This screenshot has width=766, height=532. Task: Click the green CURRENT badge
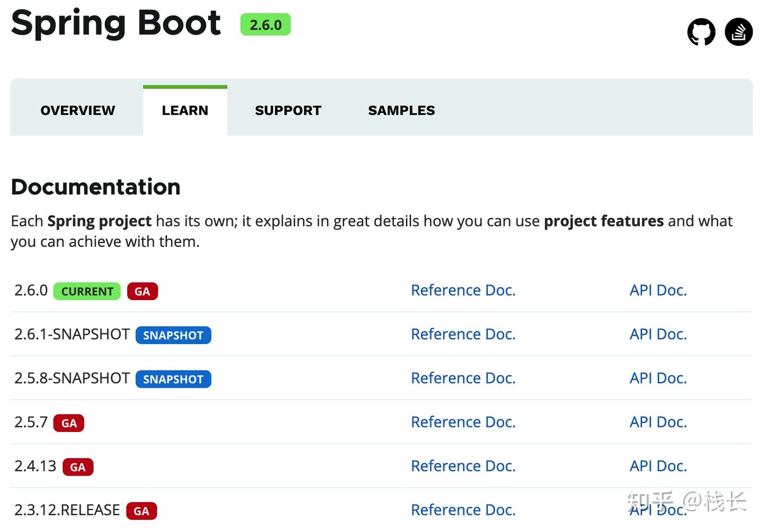[87, 292]
